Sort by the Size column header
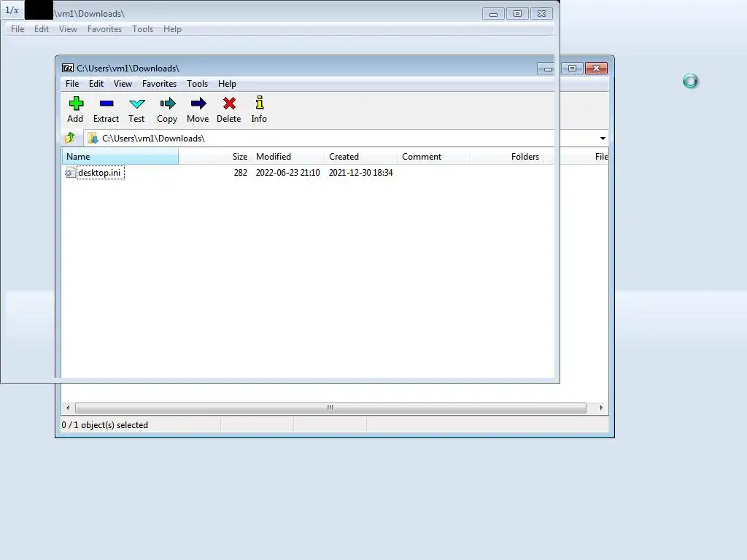The image size is (747, 560). click(215, 157)
